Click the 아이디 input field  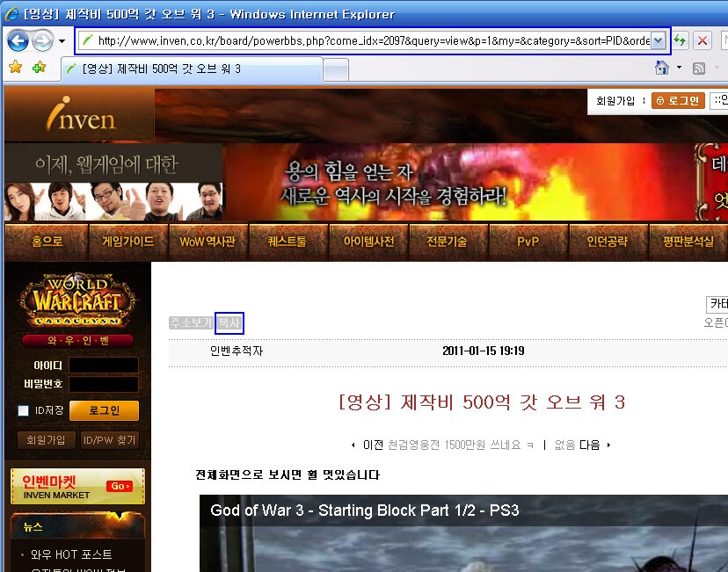104,366
